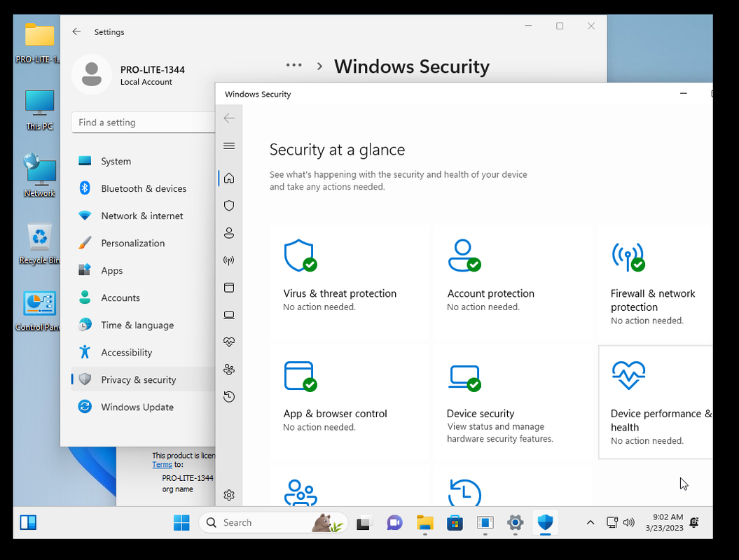The height and width of the screenshot is (560, 739).
Task: Open Firewall & network protection sidebar icon
Action: click(x=229, y=260)
